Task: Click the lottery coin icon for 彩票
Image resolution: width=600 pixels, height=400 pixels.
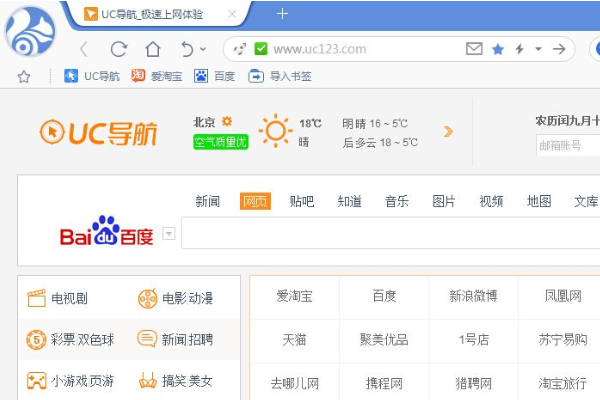Action: pos(36,340)
